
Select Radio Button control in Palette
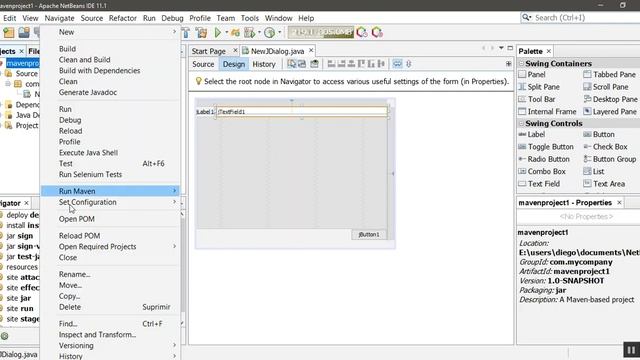point(544,159)
